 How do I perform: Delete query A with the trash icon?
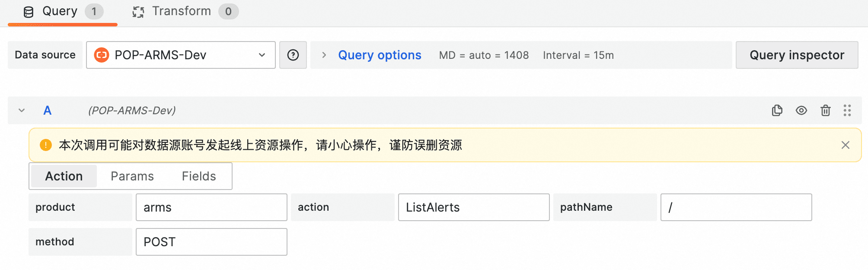click(x=825, y=110)
